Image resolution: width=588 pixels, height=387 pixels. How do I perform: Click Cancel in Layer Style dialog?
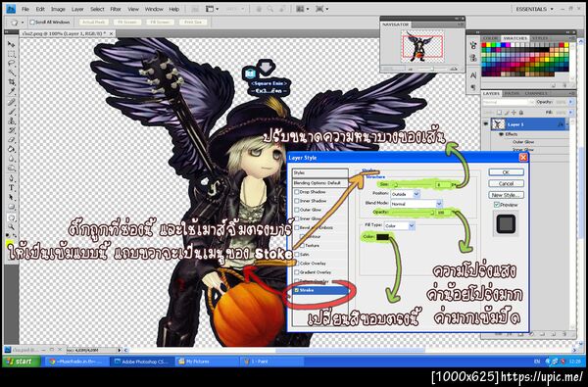(x=506, y=183)
